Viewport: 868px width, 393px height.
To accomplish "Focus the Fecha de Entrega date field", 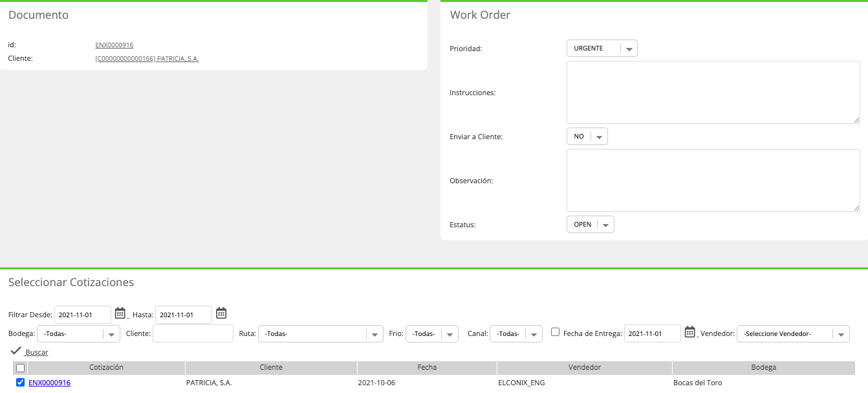I will 653,333.
